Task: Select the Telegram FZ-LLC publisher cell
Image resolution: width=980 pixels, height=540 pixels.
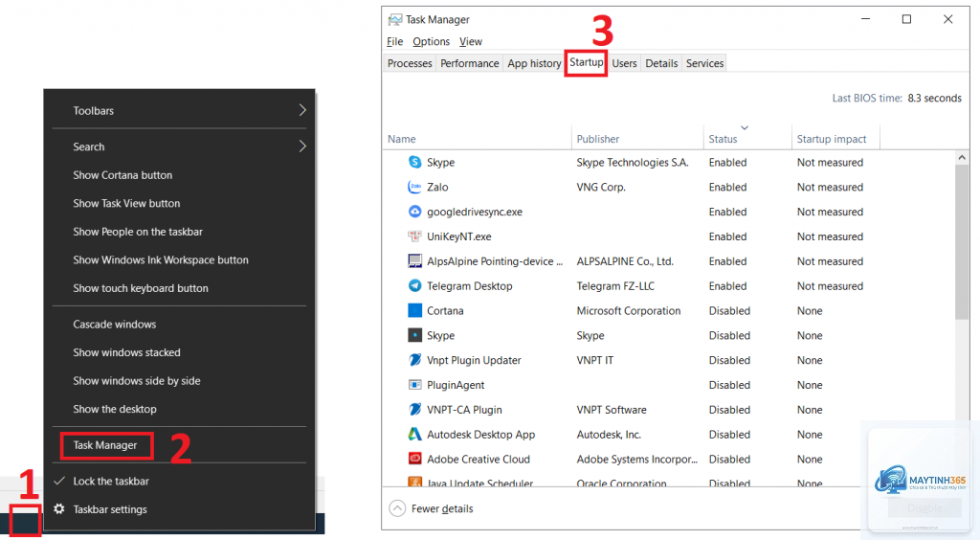Action: click(x=615, y=285)
